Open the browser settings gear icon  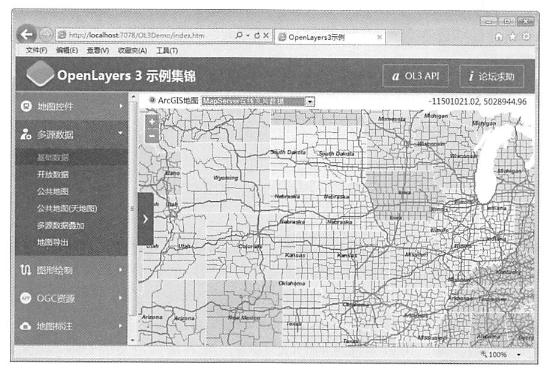526,37
